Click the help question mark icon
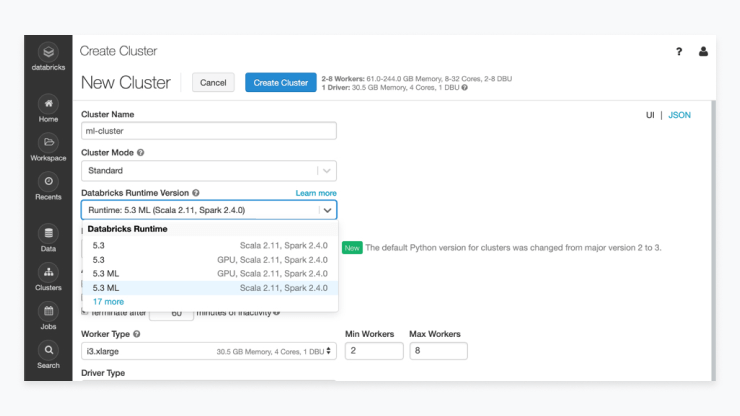The image size is (740, 416). coord(679,51)
